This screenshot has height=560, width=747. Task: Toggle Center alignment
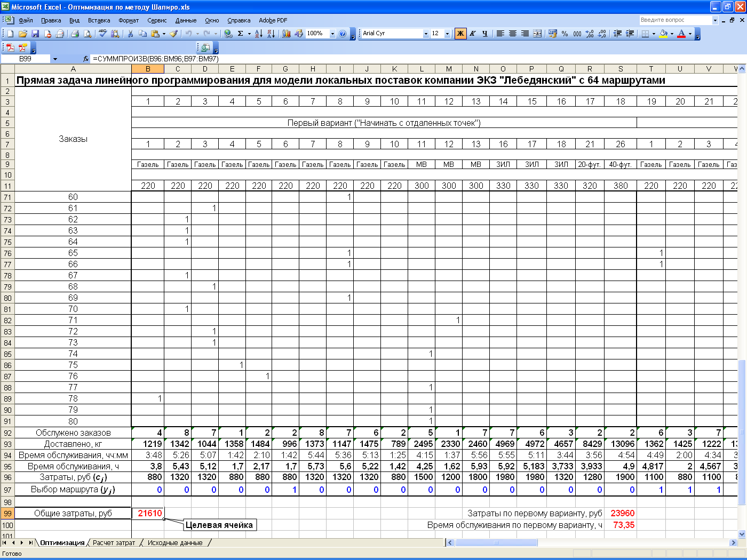coord(513,34)
